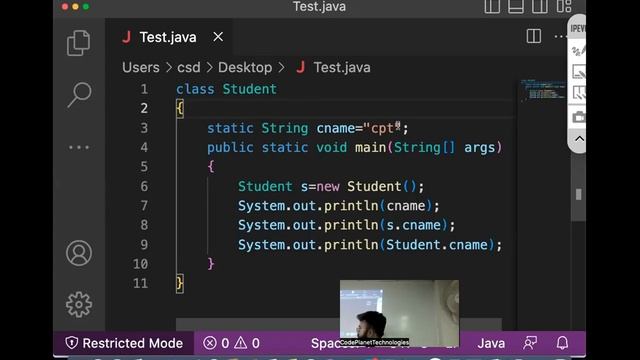Click Users in the breadcrumb path
This screenshot has height=360, width=640.
pyautogui.click(x=141, y=67)
